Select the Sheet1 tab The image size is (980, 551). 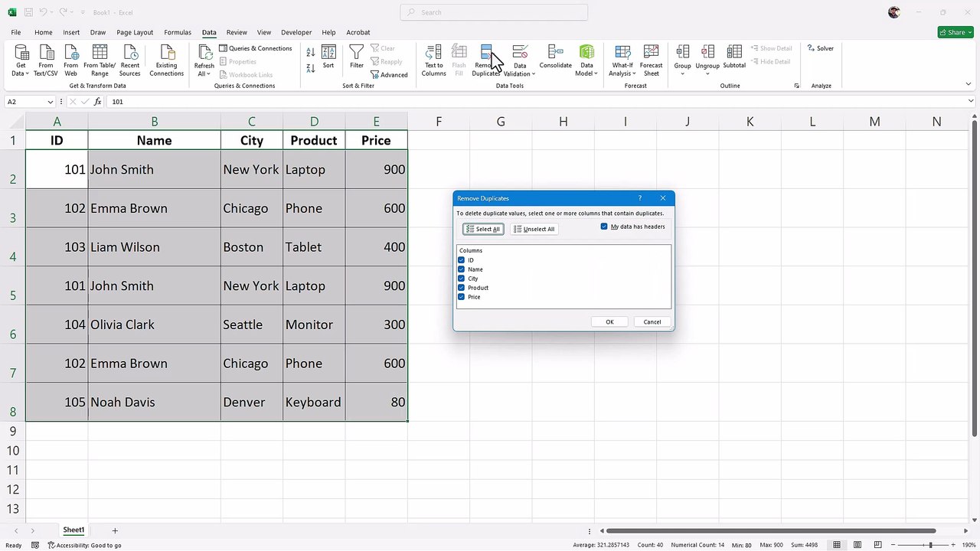point(73,530)
